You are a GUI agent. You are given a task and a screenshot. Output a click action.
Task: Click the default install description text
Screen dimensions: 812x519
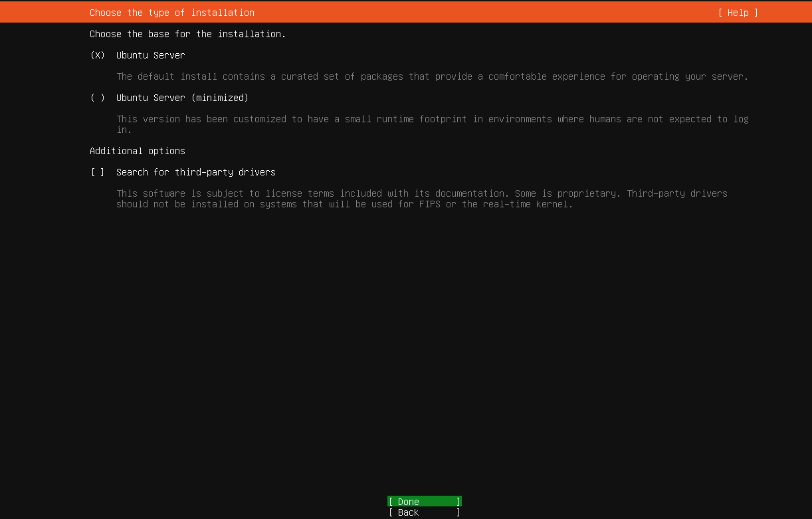(x=433, y=76)
